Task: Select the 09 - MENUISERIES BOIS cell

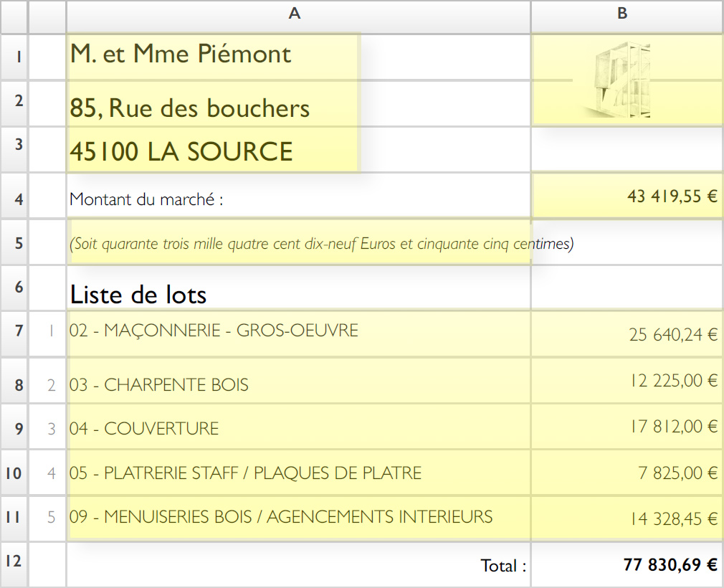Action: click(x=281, y=516)
